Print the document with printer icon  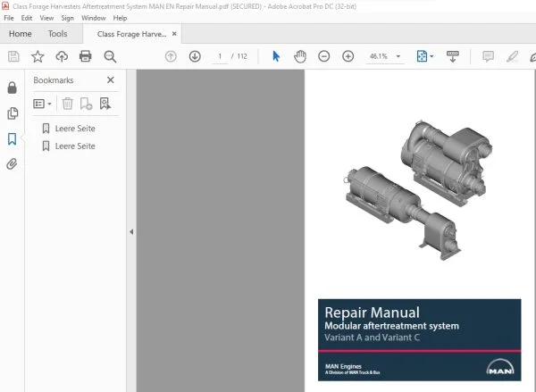click(86, 56)
